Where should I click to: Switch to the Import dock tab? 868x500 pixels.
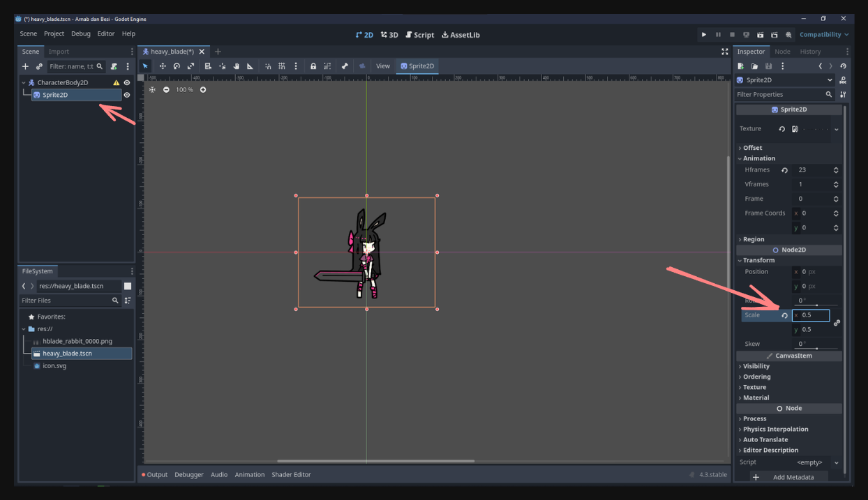click(59, 52)
